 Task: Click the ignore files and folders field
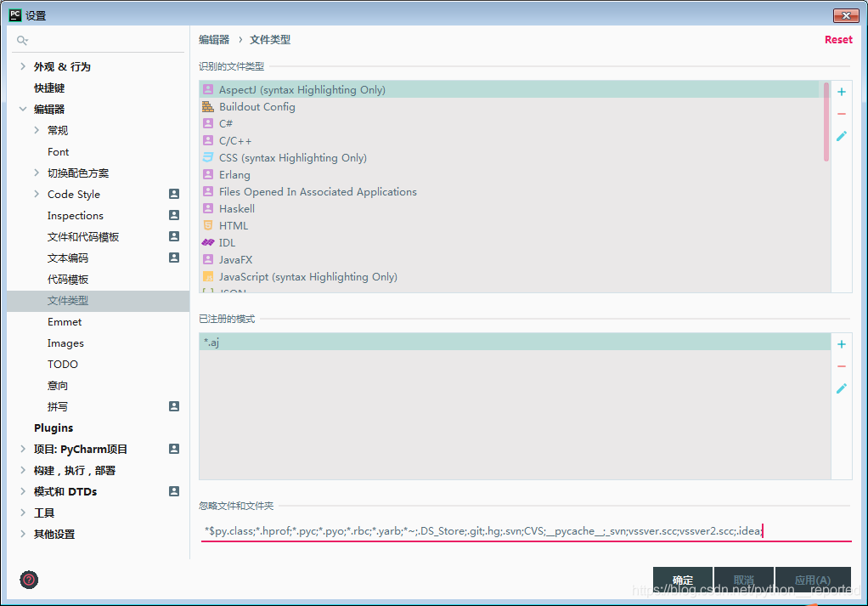point(526,530)
